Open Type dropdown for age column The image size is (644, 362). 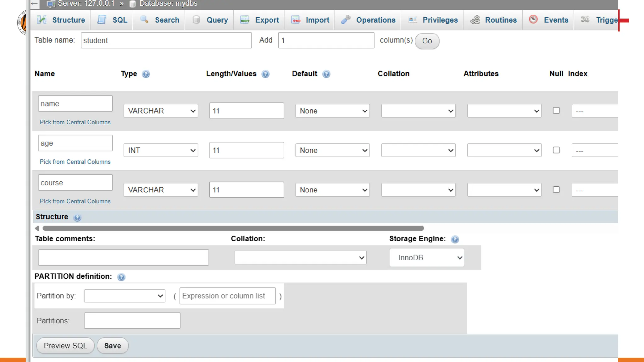tap(161, 151)
